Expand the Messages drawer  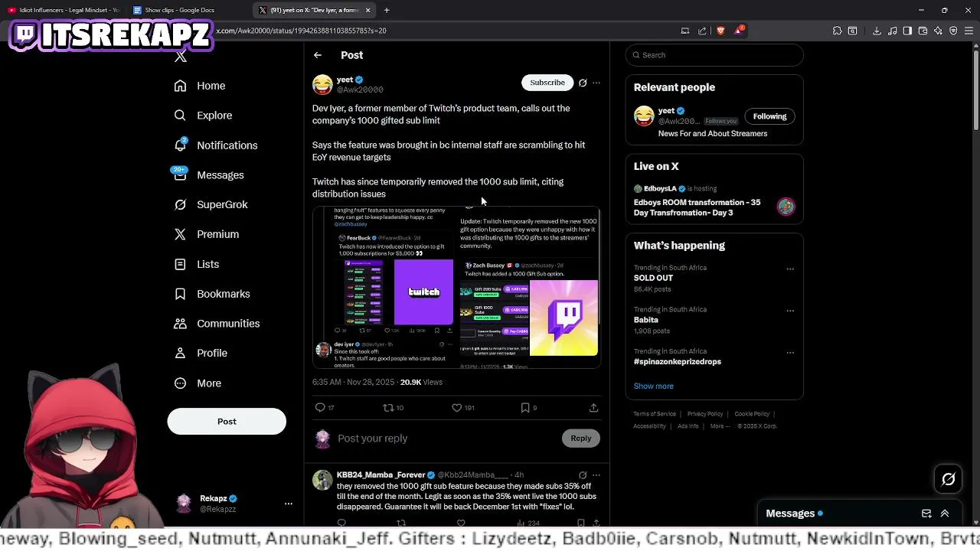pyautogui.click(x=945, y=514)
